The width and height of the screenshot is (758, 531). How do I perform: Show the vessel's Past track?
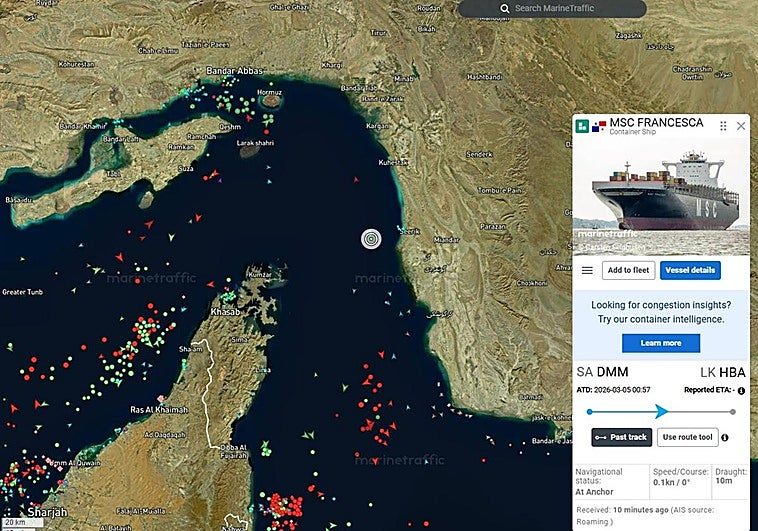622,437
